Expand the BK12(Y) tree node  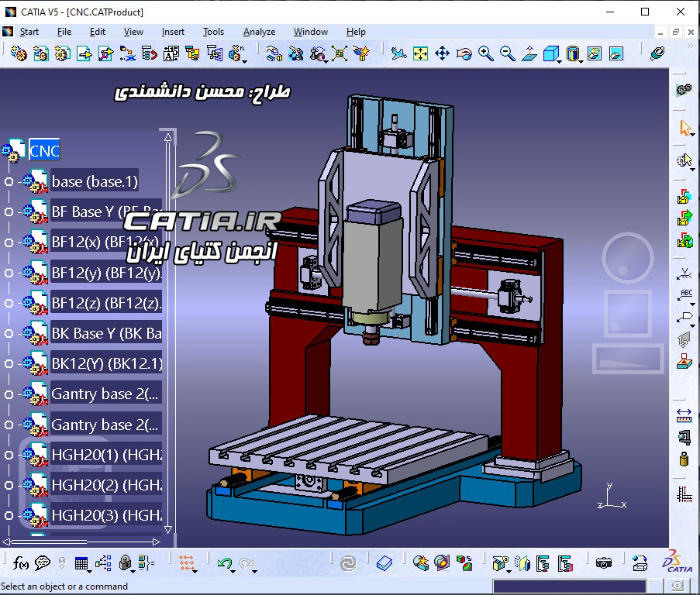(x=9, y=363)
